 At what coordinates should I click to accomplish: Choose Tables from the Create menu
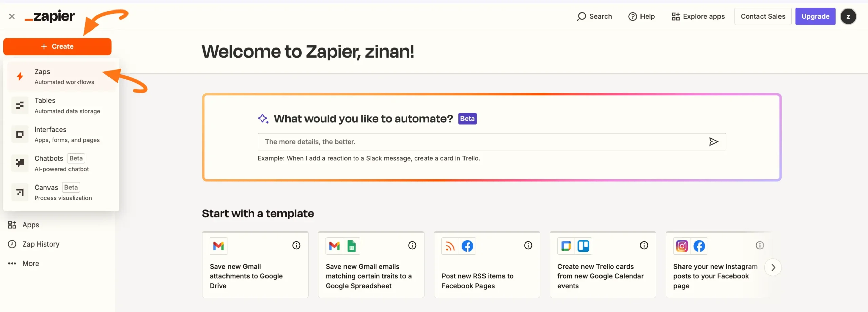point(61,105)
